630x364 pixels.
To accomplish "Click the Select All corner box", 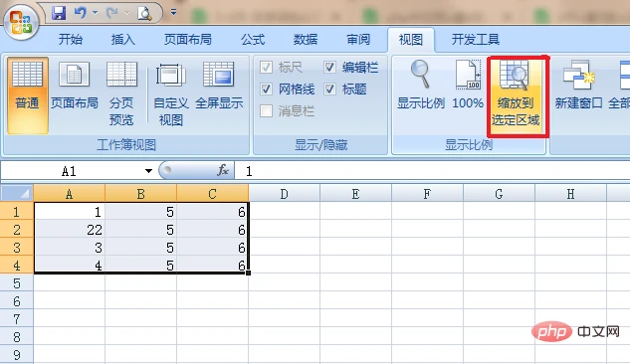I will pyautogui.click(x=17, y=194).
